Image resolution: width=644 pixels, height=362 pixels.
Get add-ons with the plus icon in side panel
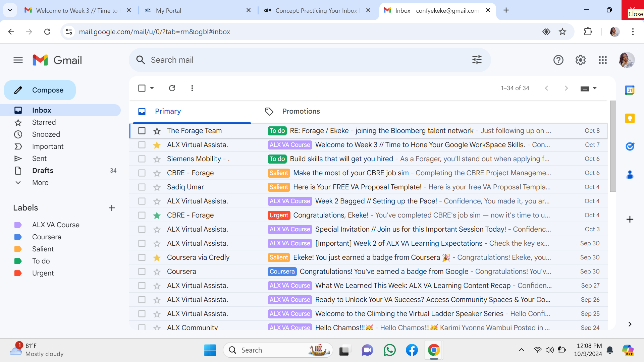630,219
